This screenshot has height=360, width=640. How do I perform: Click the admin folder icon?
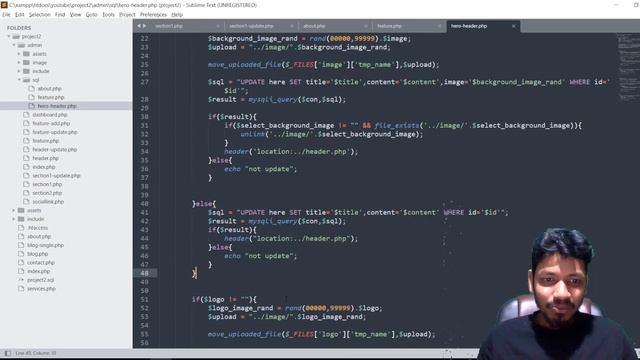tap(21, 45)
